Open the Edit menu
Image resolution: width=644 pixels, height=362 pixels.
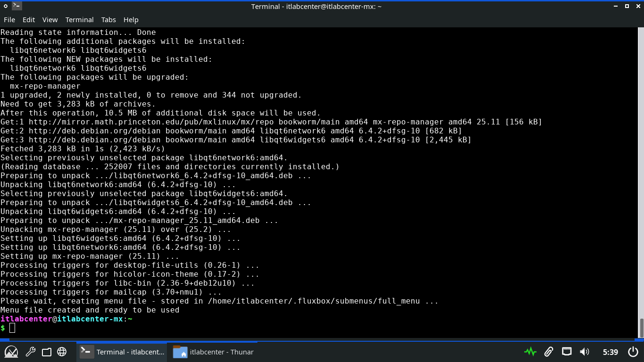coord(29,20)
